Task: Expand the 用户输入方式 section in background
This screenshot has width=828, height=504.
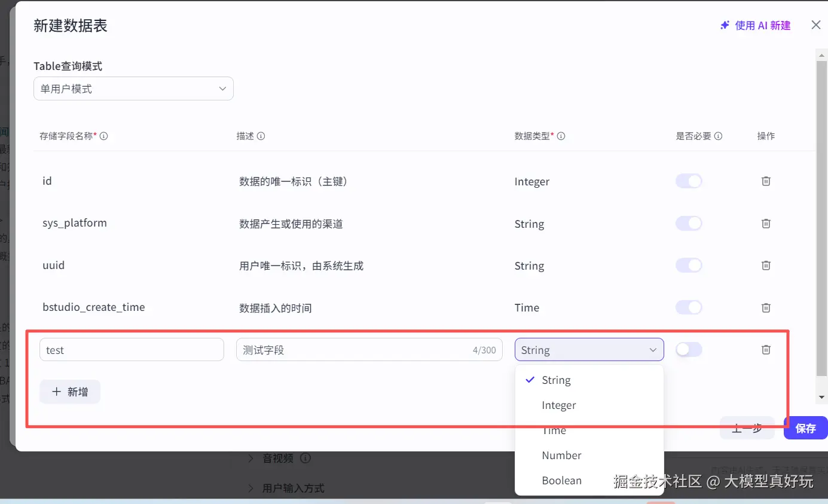Action: (251, 488)
